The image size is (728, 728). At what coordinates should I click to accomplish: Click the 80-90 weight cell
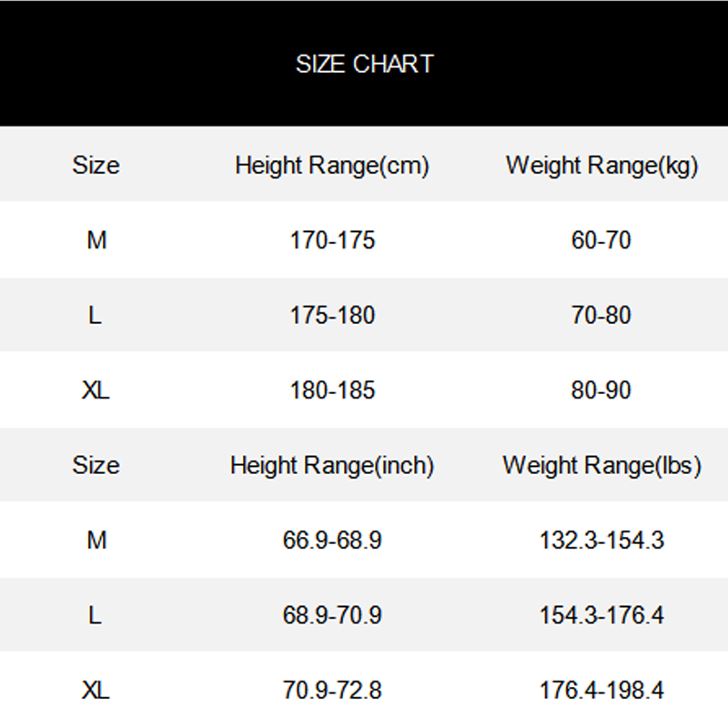(602, 390)
